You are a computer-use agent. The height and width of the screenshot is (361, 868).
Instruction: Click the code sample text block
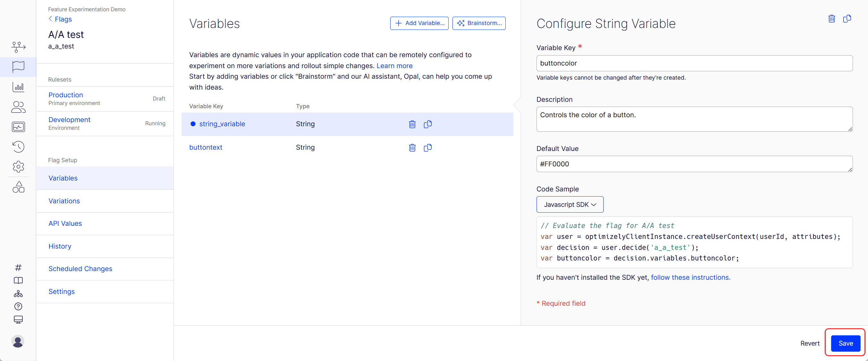coord(694,242)
